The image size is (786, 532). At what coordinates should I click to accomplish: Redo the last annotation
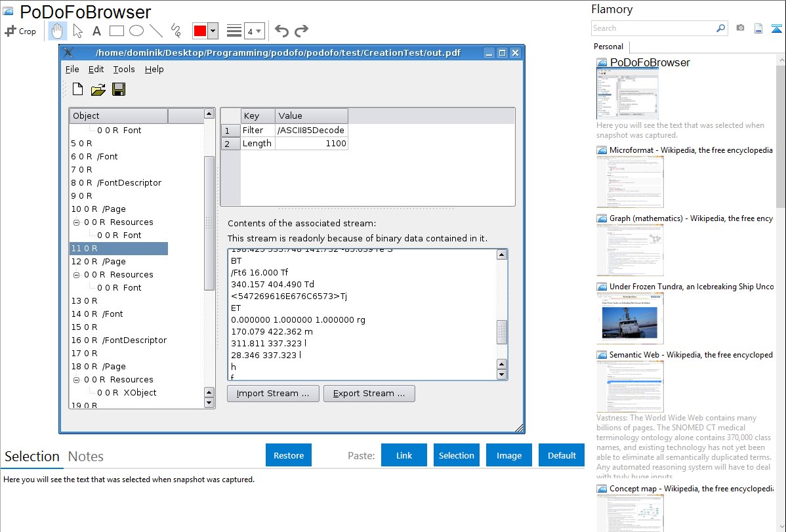coord(301,31)
